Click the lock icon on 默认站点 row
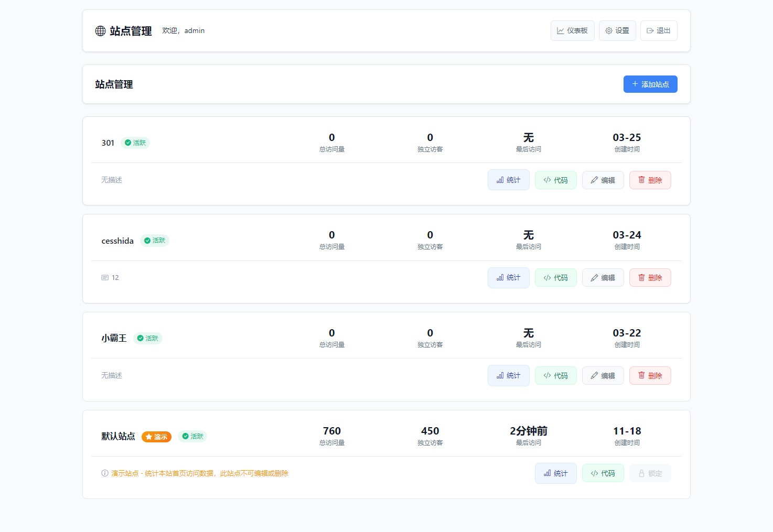This screenshot has width=773, height=532. point(642,473)
